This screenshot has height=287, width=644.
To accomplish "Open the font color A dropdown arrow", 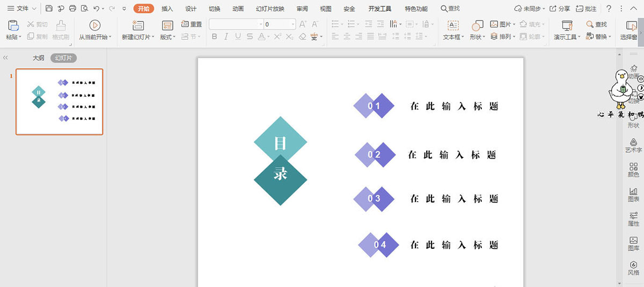I will pyautogui.click(x=269, y=37).
